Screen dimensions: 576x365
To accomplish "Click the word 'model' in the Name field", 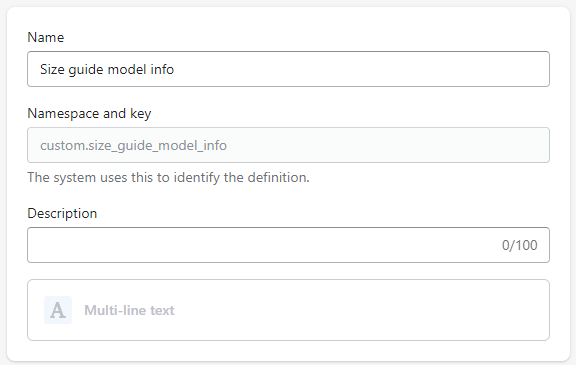I will click(127, 69).
